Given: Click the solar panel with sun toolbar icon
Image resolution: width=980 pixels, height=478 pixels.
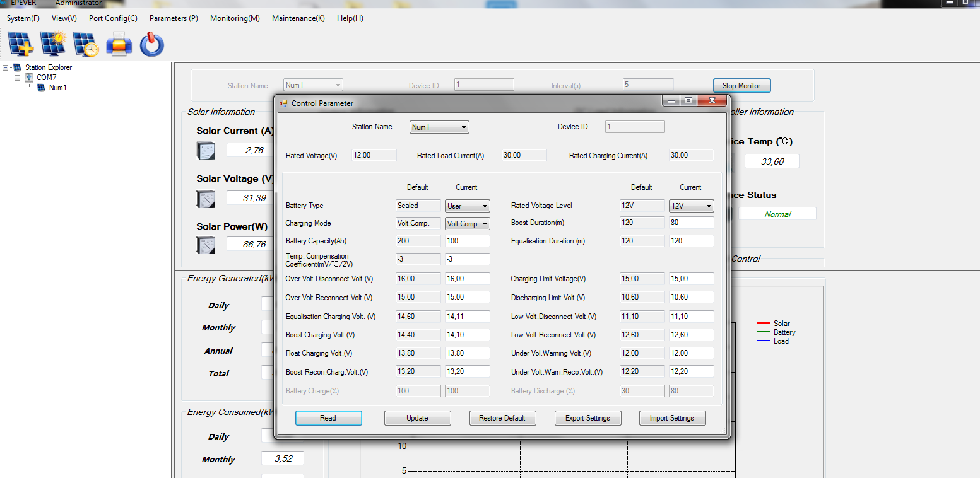Looking at the screenshot, I should click(53, 44).
